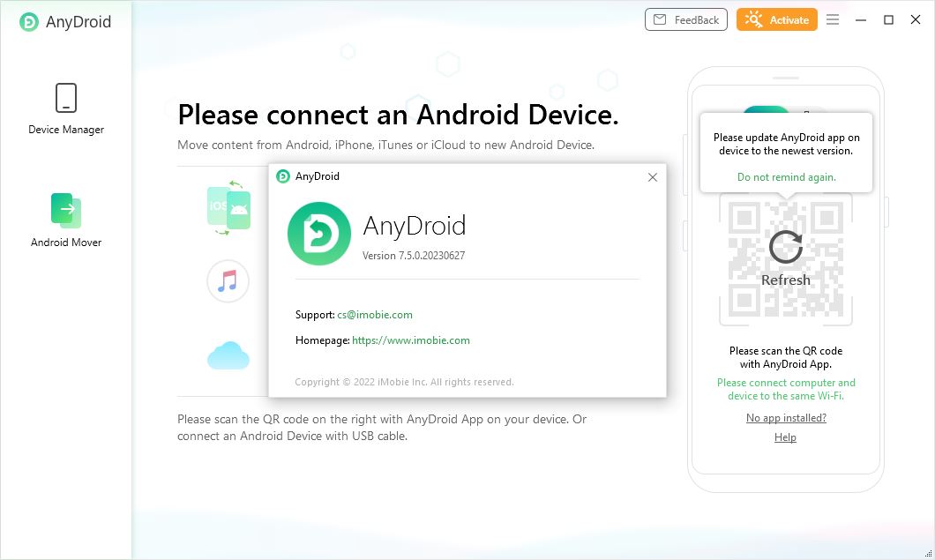Maximize the AnyDroid window
The width and height of the screenshot is (935, 560).
(x=888, y=19)
